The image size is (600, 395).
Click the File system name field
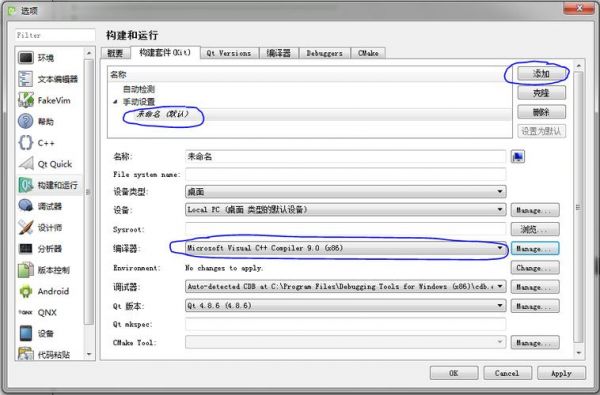tap(346, 174)
